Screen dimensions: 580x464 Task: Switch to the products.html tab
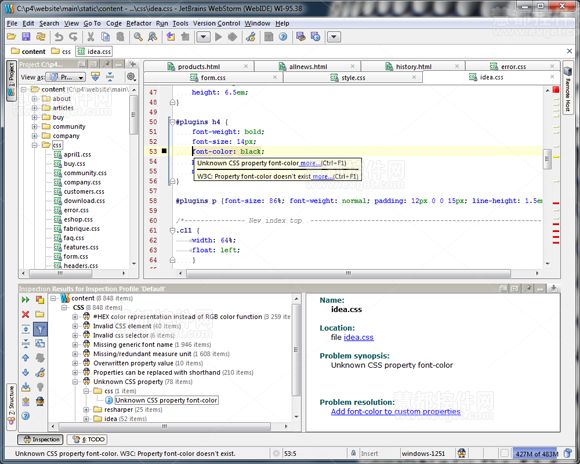pyautogui.click(x=199, y=67)
